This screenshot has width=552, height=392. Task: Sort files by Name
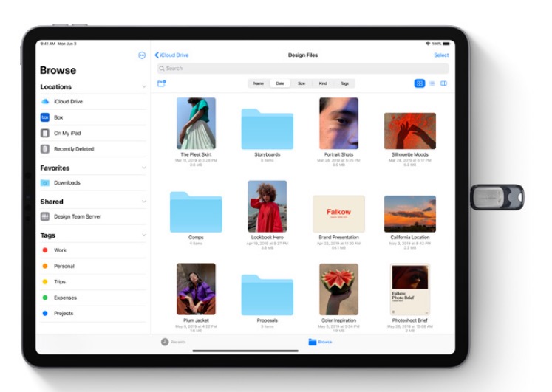click(x=259, y=83)
